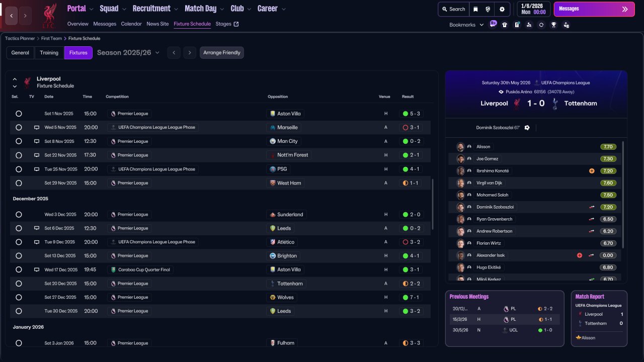Go to next season with right arrow
This screenshot has width=644, height=362.
190,53
